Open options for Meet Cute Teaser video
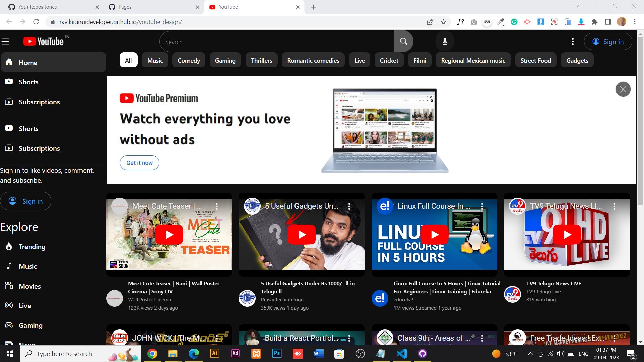This screenshot has width=644, height=362. pyautogui.click(x=217, y=206)
